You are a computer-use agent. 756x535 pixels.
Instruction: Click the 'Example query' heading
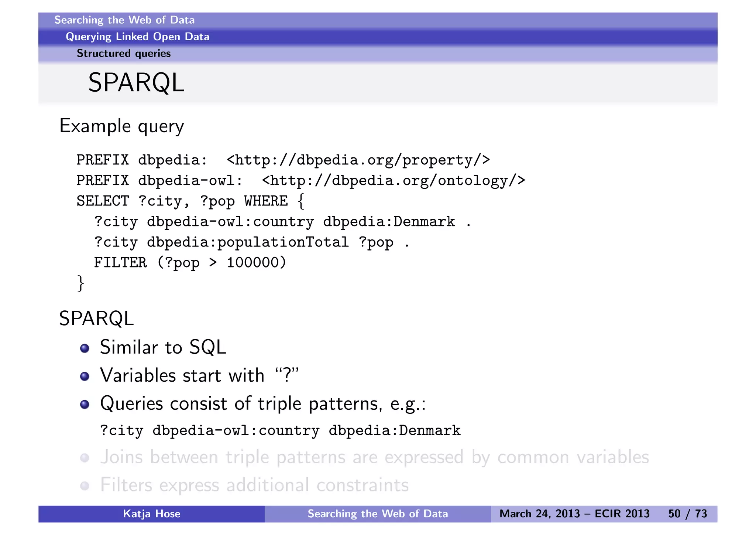[121, 126]
